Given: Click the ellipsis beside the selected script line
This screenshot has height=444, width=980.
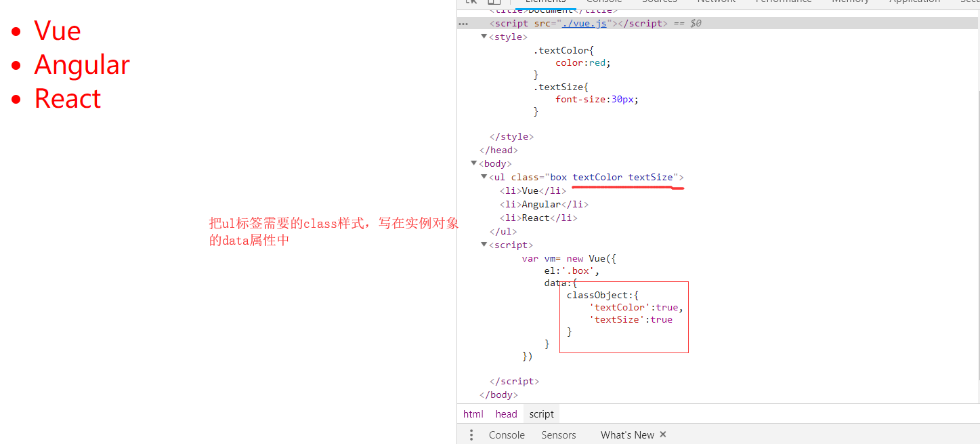Looking at the screenshot, I should tap(463, 24).
